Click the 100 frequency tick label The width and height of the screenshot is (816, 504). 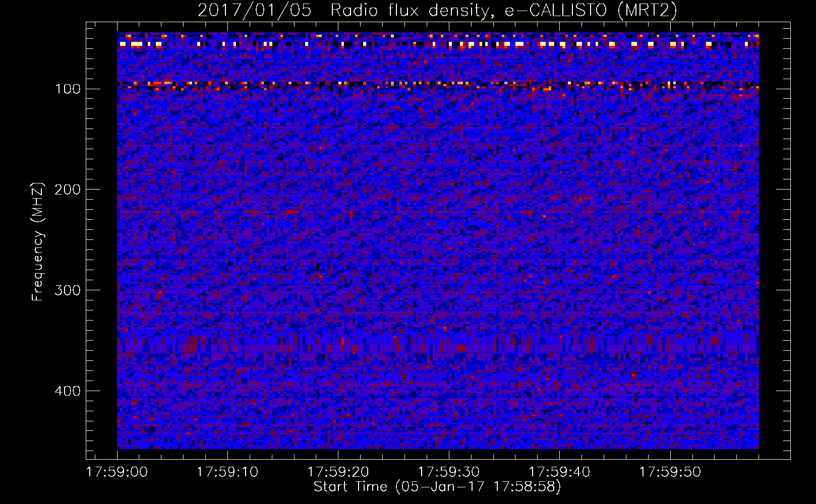[x=68, y=89]
